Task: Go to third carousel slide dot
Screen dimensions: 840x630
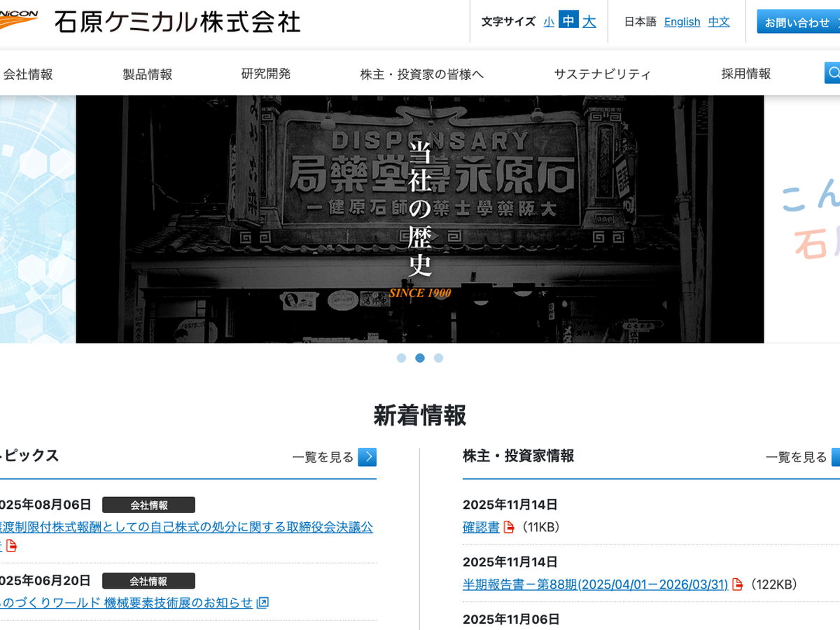Action: [x=438, y=358]
